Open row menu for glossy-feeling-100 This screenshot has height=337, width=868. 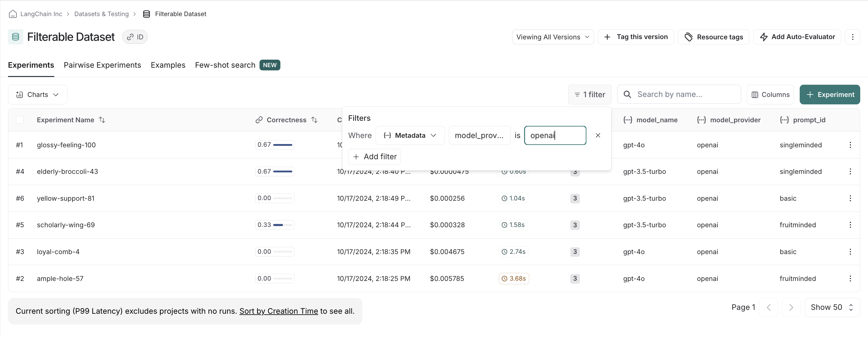[850, 145]
